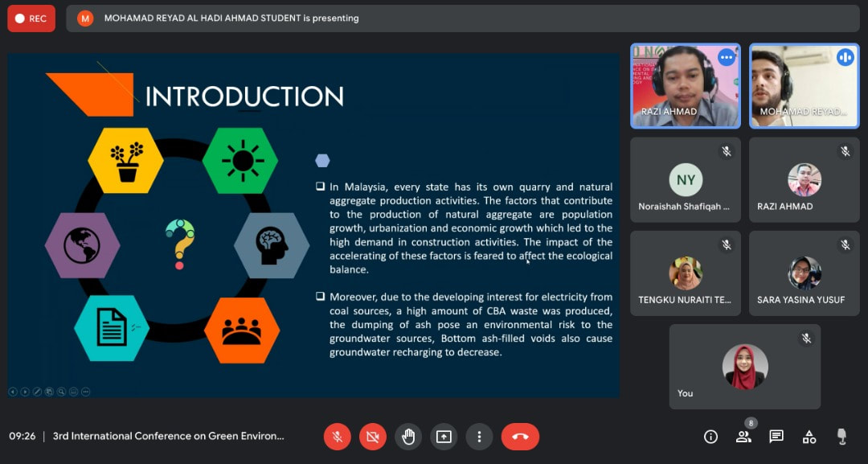Click the SARA YASINA YUSUF tile
This screenshot has height=464, width=868.
coord(804,274)
